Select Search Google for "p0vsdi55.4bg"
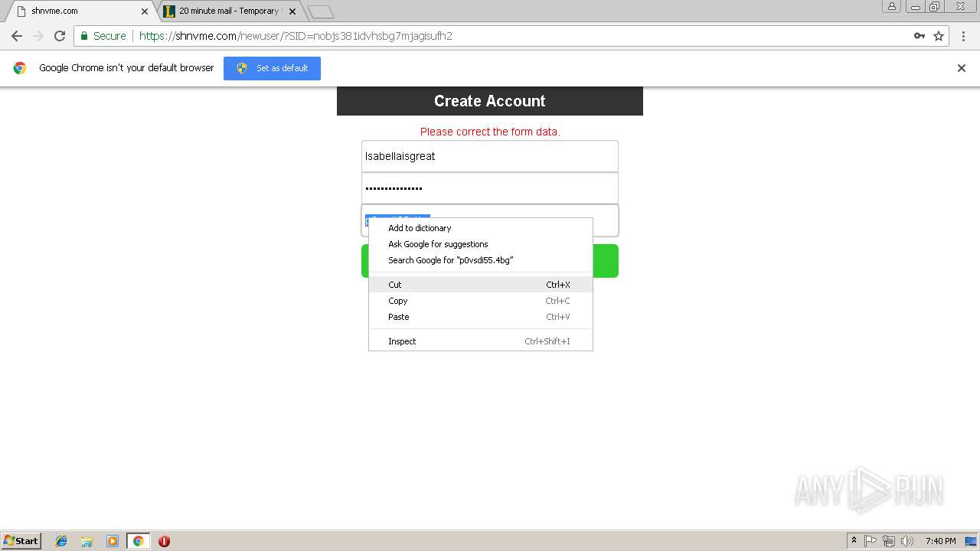This screenshot has height=551, width=980. [481, 260]
